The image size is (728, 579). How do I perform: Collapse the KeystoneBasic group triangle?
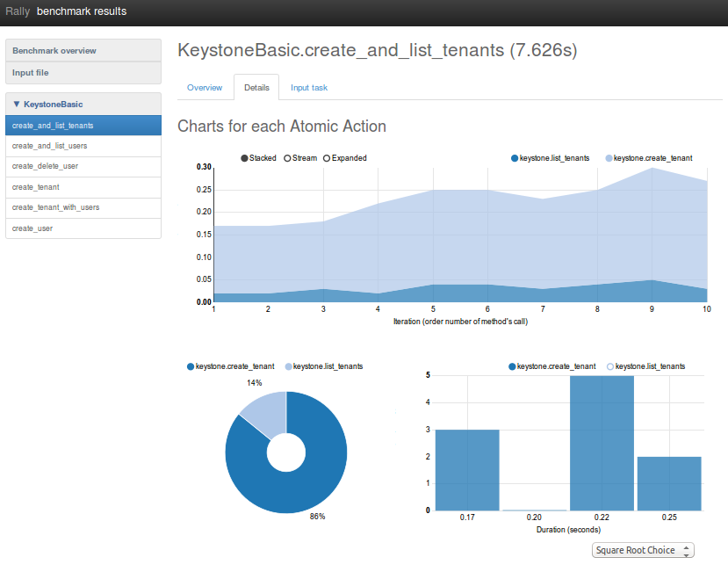17,104
